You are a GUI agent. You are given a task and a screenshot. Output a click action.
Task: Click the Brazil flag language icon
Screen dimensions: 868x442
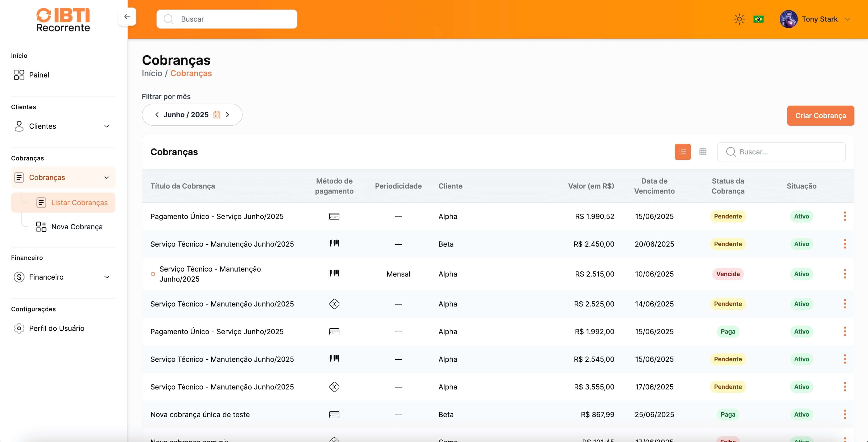pyautogui.click(x=758, y=19)
